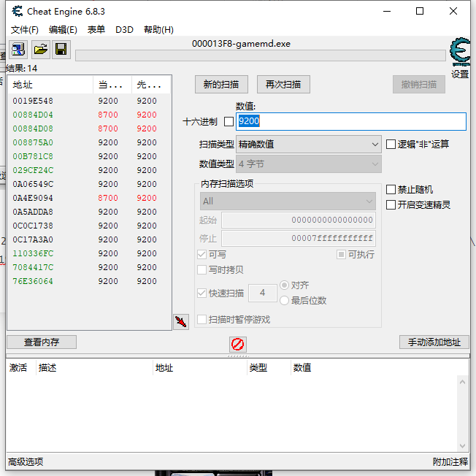This screenshot has height=476, width=476.
Task: Expand the 扫描类型 dropdown
Action: pos(308,145)
